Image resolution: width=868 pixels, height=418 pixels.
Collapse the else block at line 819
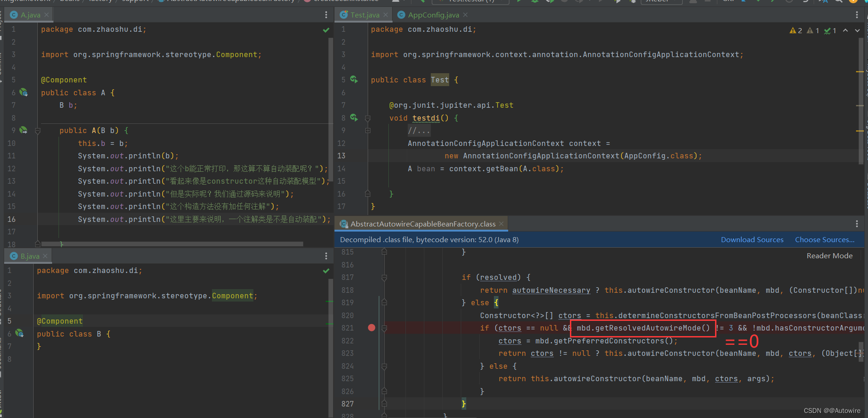coord(384,303)
